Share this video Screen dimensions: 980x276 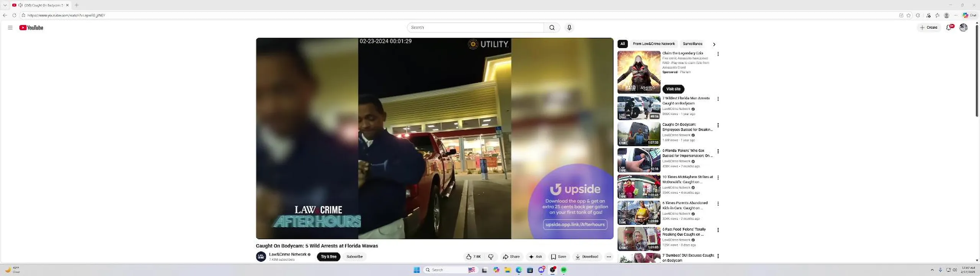[x=511, y=257]
